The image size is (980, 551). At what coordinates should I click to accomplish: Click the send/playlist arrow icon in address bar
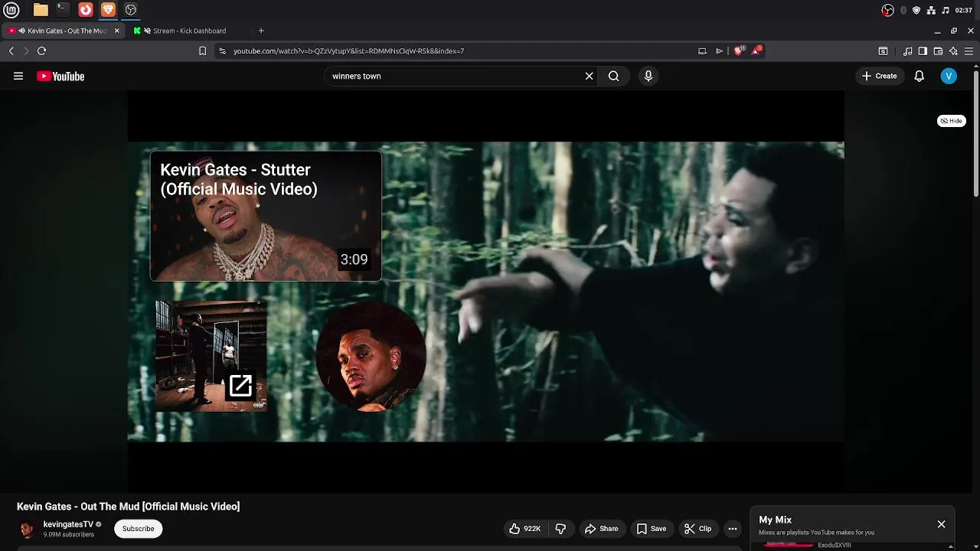[719, 51]
